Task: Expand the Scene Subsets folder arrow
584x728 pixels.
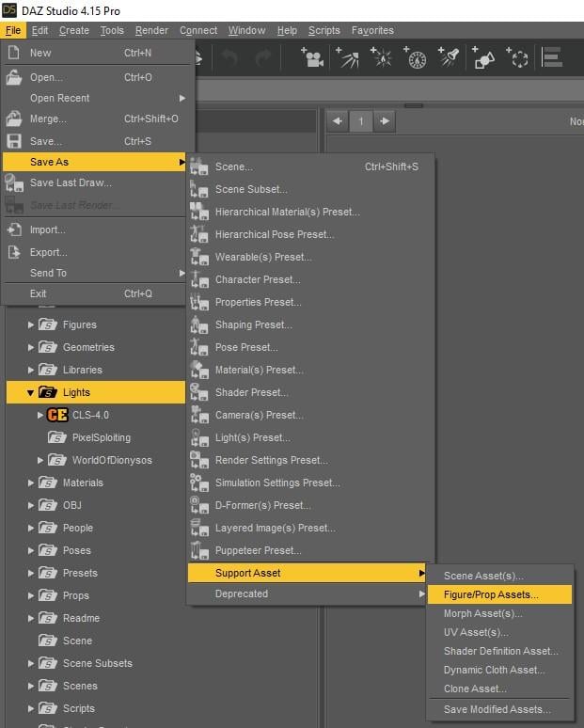Action: [31, 663]
